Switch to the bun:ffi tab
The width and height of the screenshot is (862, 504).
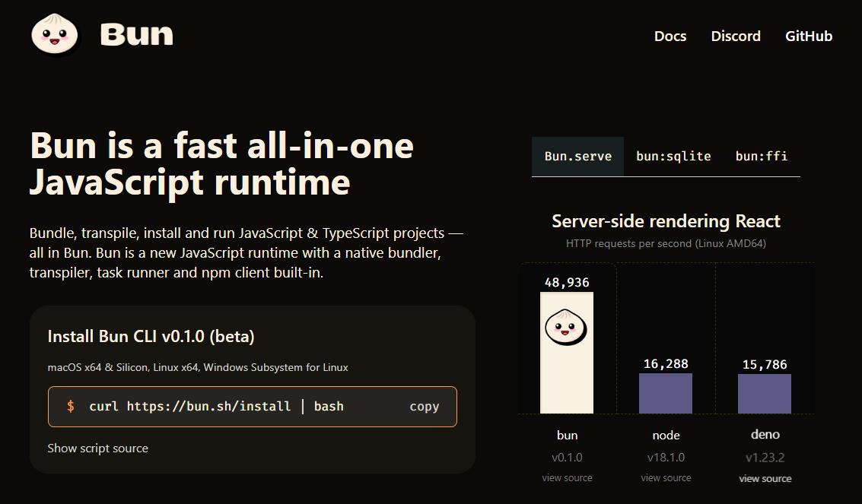(762, 157)
